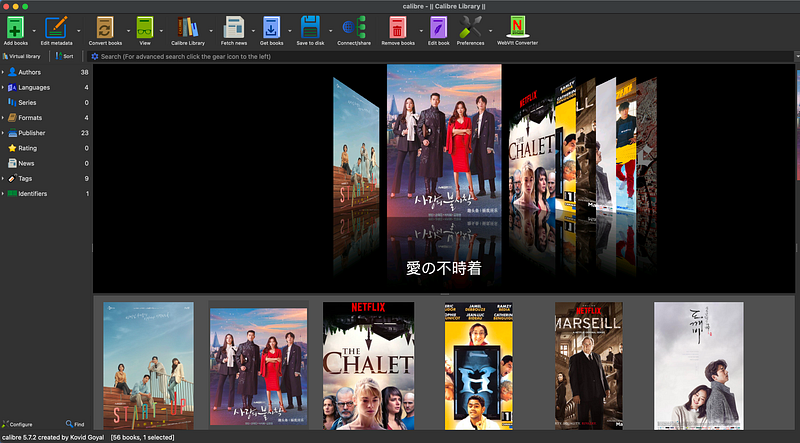Viewport: 800px width, 443px height.
Task: Click the Convert books icon
Action: (x=105, y=27)
